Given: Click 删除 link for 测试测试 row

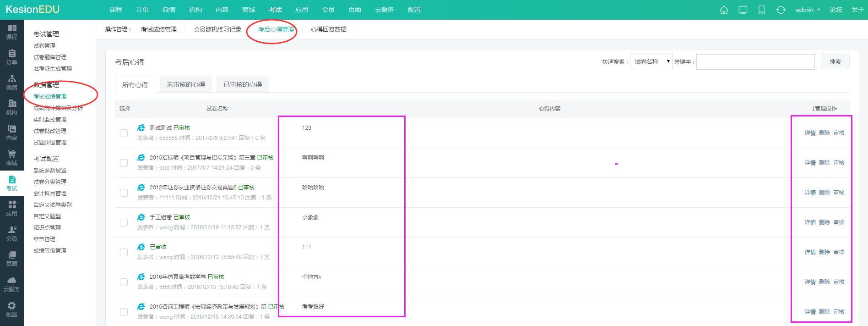Looking at the screenshot, I should click(x=824, y=133).
